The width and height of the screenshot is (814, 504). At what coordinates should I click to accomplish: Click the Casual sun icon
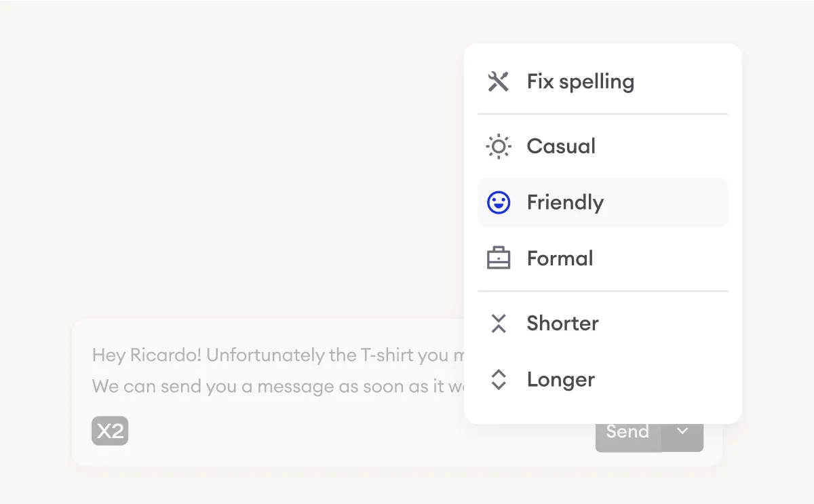(499, 147)
